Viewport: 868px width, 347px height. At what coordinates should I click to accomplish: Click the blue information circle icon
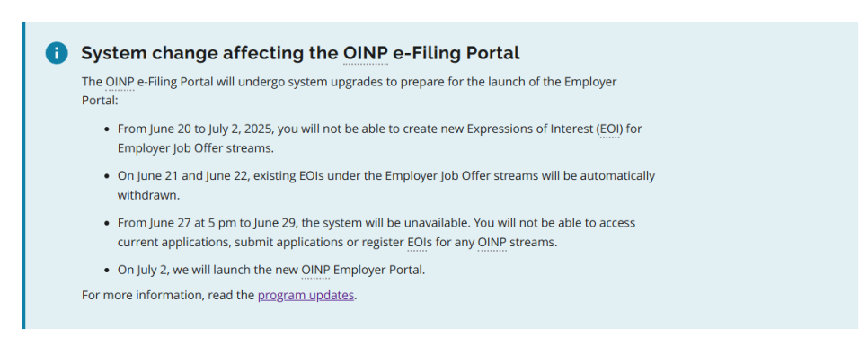tap(57, 53)
